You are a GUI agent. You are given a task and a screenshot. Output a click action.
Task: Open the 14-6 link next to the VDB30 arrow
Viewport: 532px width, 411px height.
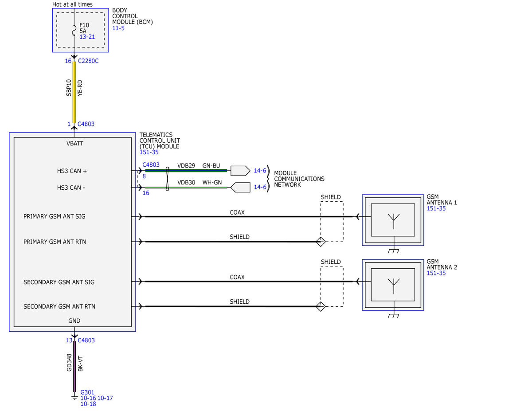point(260,187)
